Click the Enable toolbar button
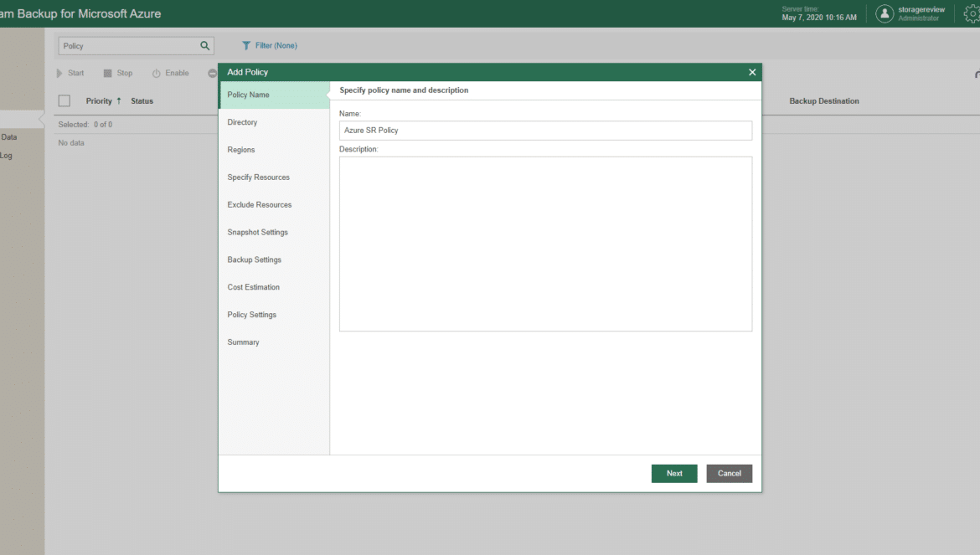The width and height of the screenshot is (980, 555). (x=171, y=73)
